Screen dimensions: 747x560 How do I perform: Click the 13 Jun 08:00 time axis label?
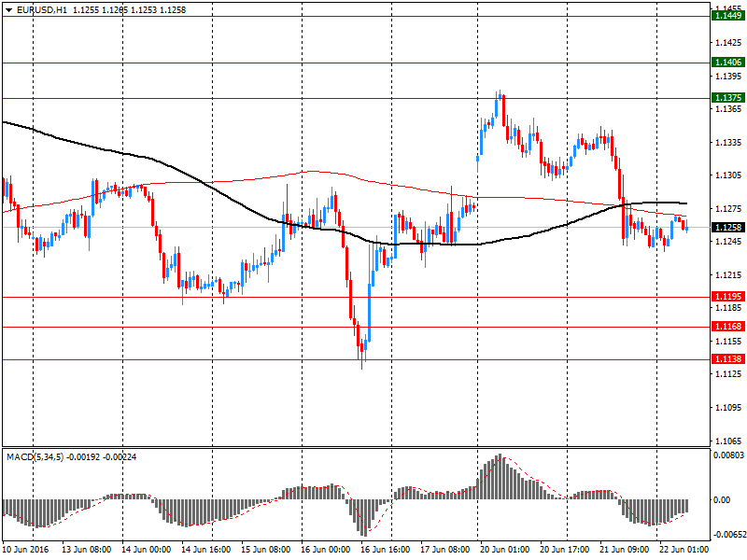(86, 549)
